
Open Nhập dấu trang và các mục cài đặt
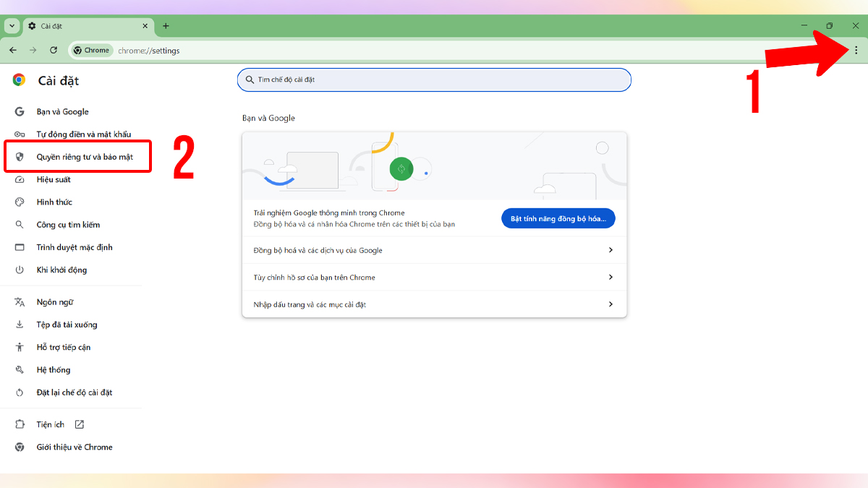point(434,304)
